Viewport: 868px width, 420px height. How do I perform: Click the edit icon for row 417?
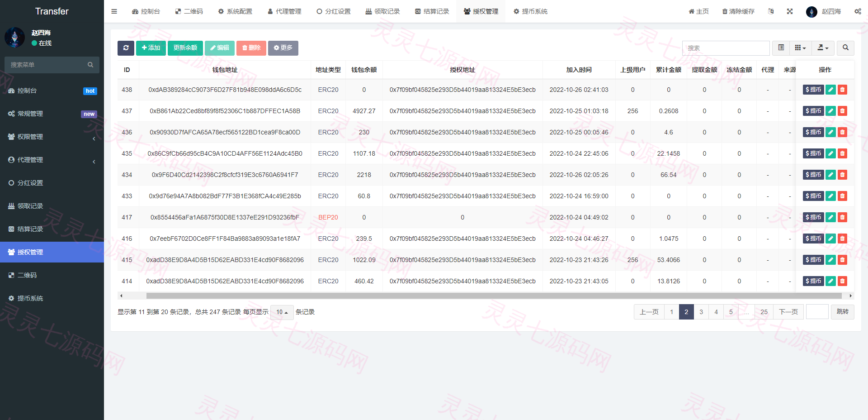point(830,217)
